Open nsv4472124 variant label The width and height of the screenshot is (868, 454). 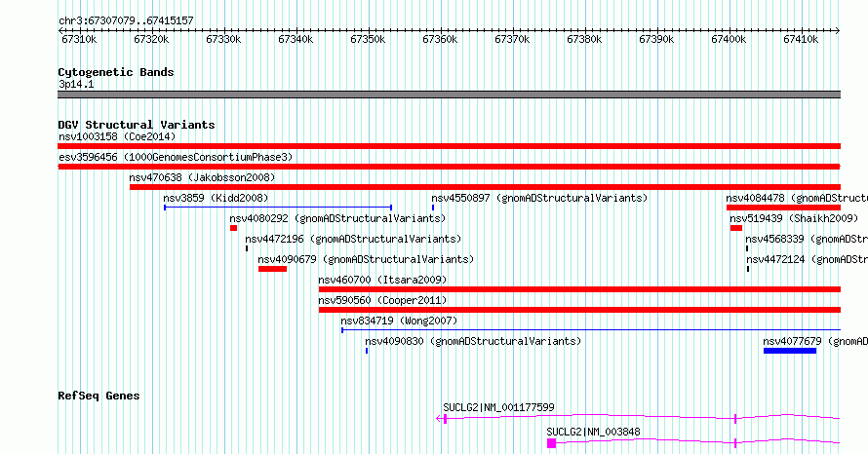point(808,259)
